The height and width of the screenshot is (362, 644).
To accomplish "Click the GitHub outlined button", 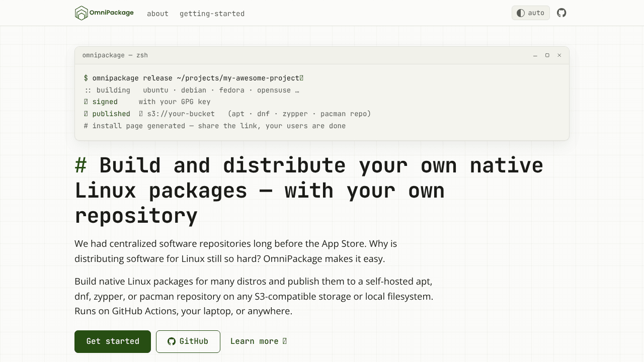I will coord(188,341).
